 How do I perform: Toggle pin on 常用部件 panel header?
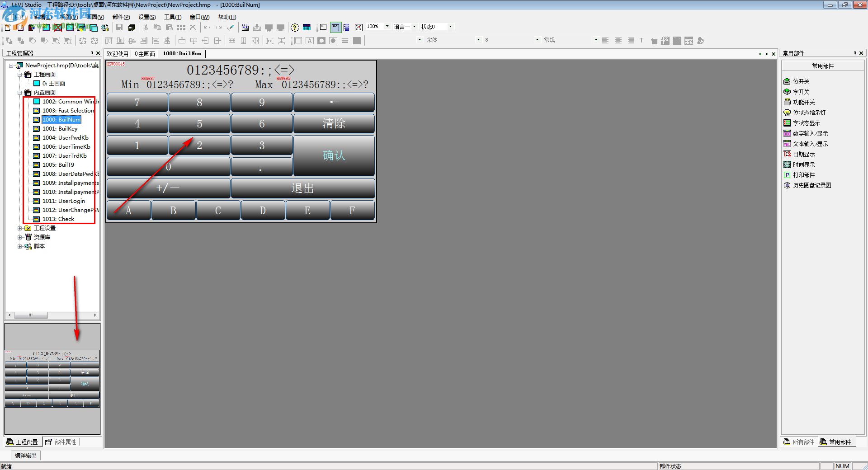[855, 53]
